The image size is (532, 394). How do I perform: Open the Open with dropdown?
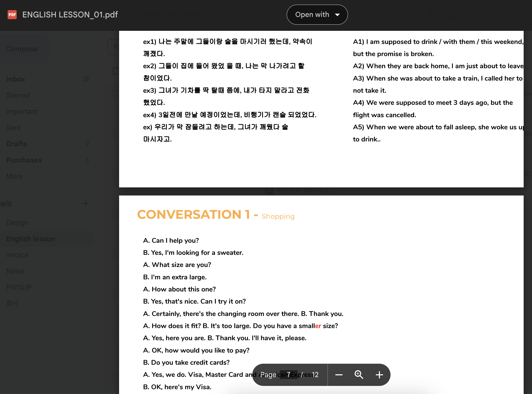click(317, 15)
